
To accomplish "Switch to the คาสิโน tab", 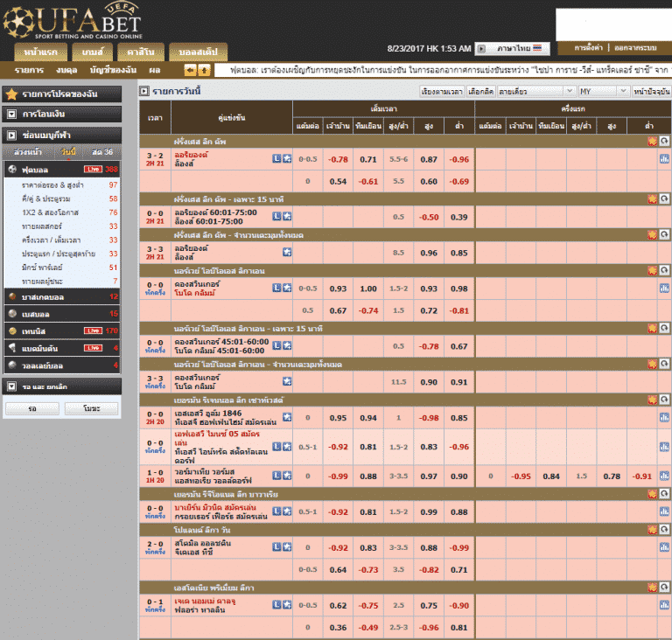I will click(x=141, y=52).
